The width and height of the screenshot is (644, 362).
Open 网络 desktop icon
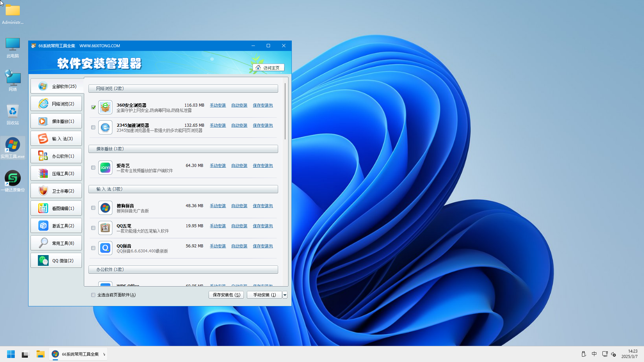(x=13, y=81)
